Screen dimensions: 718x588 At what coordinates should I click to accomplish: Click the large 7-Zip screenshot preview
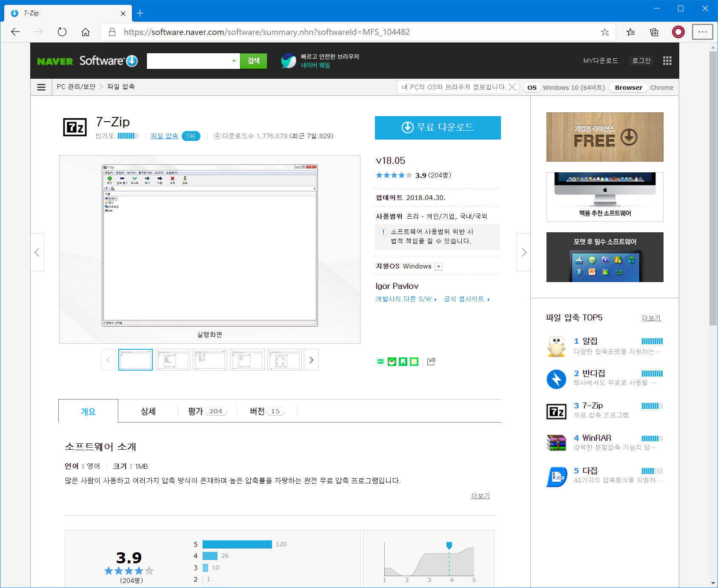pyautogui.click(x=210, y=245)
